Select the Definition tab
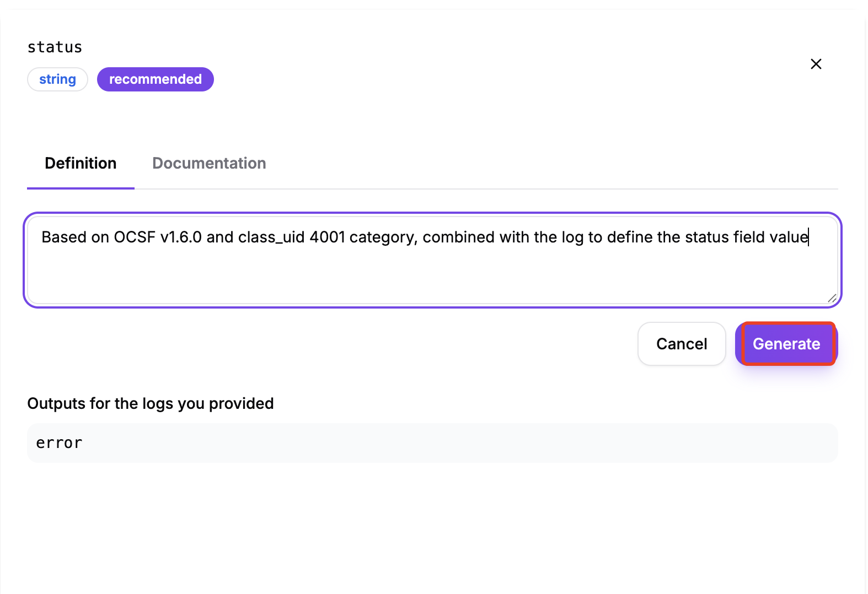The height and width of the screenshot is (594, 868). click(81, 163)
